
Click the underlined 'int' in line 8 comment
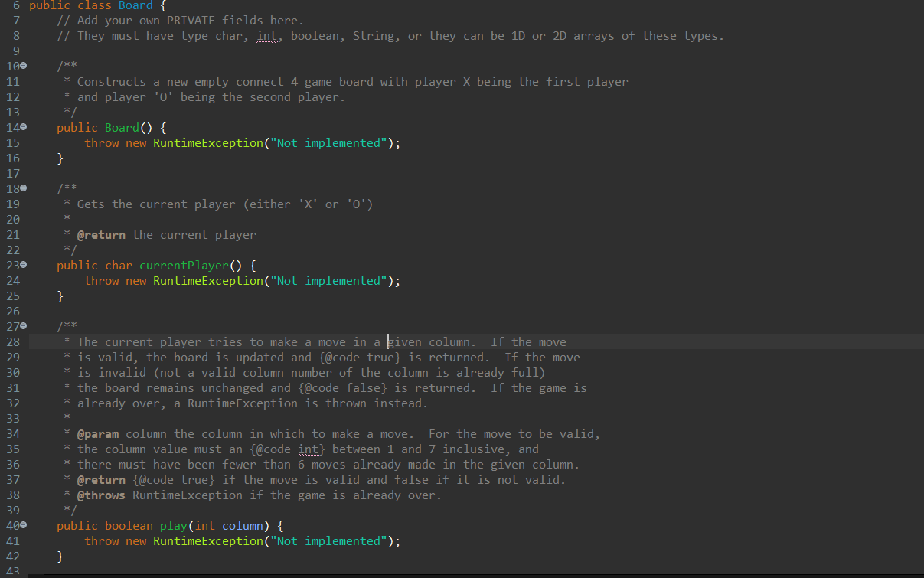(267, 36)
